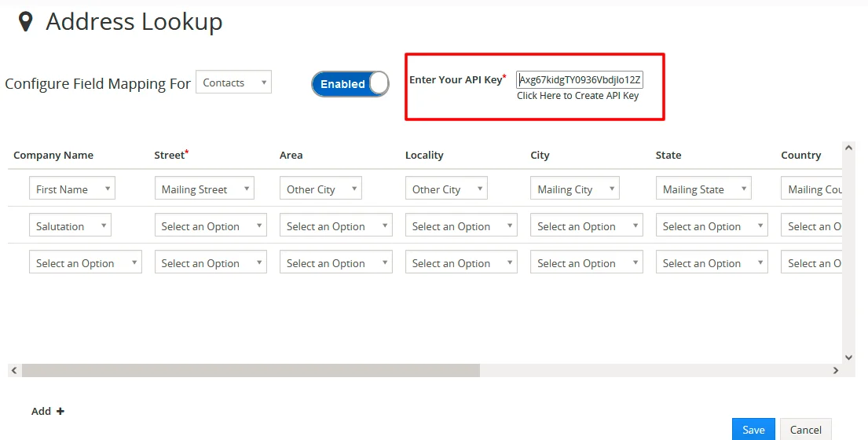Click the Save button
This screenshot has width=868, height=440.
(753, 429)
